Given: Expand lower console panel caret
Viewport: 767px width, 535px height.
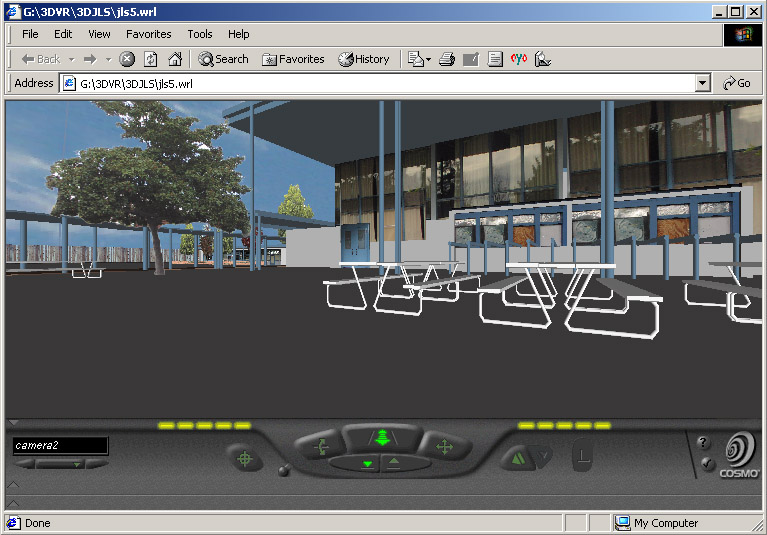Looking at the screenshot, I should pyautogui.click(x=13, y=503).
